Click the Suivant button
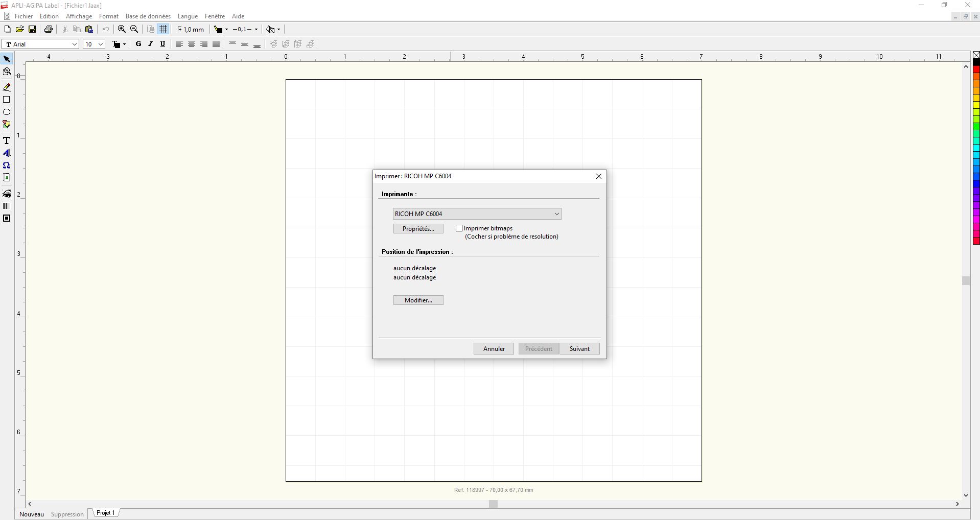980x520 pixels. [x=579, y=349]
